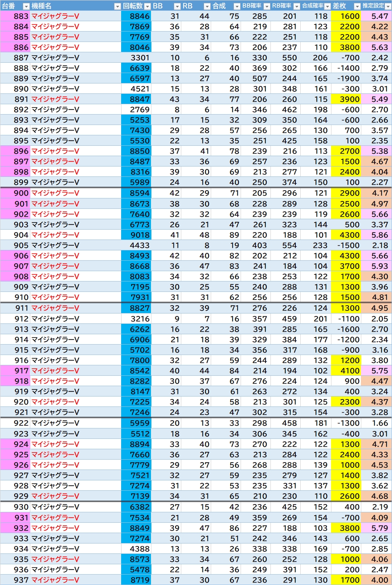Viewport: 392px width, 585px height.
Task: Select the 回転数 cell 7800 in row 916
Action: (x=136, y=360)
